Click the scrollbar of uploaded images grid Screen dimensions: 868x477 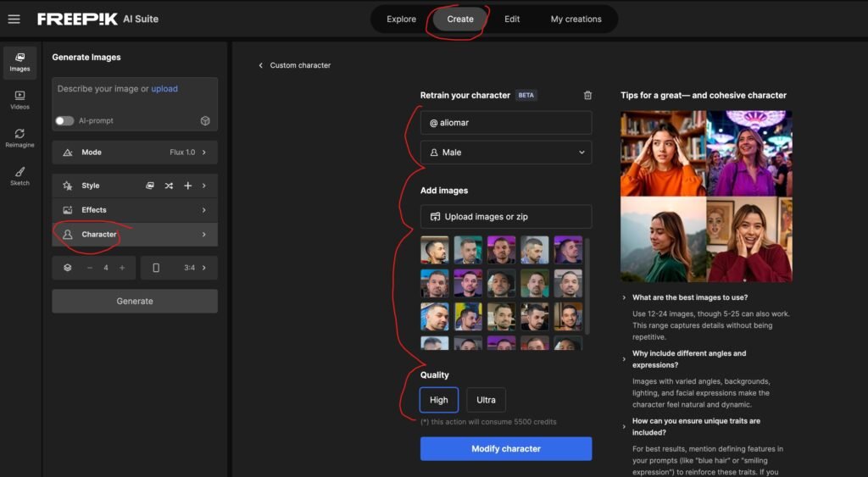587,286
